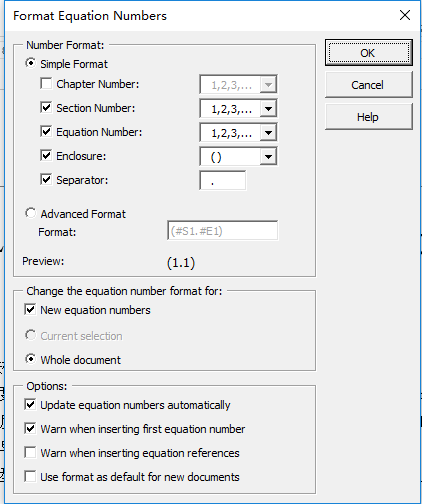
Task: Check Use format as default for new documents
Action: coord(30,476)
